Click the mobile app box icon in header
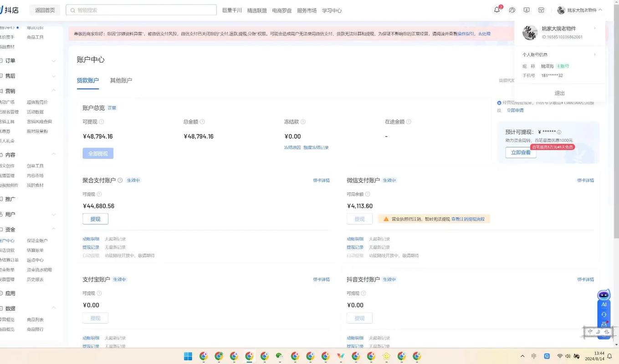 [541, 10]
